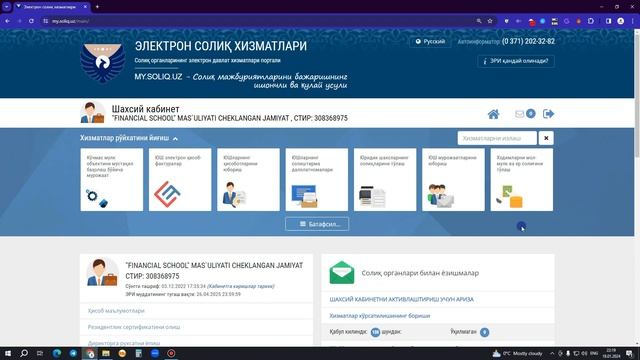Click the user avatar beside Шахсий кабинет

92,113
